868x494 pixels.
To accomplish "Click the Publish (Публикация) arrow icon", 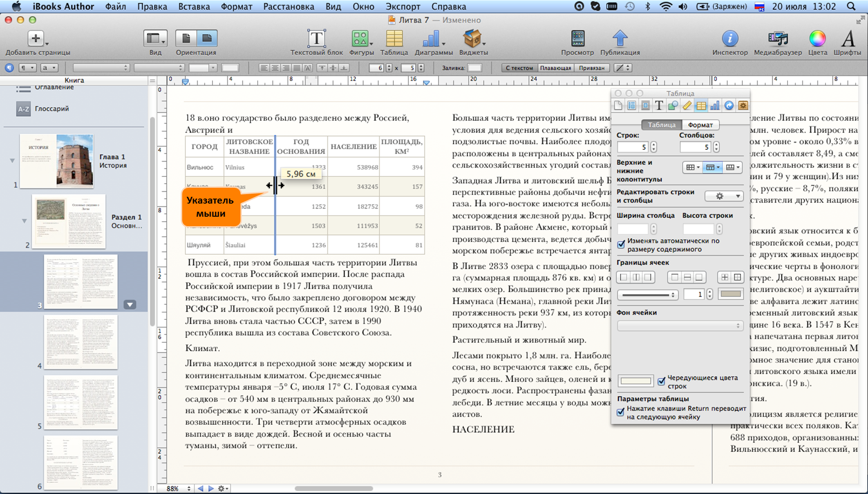I will coord(620,39).
